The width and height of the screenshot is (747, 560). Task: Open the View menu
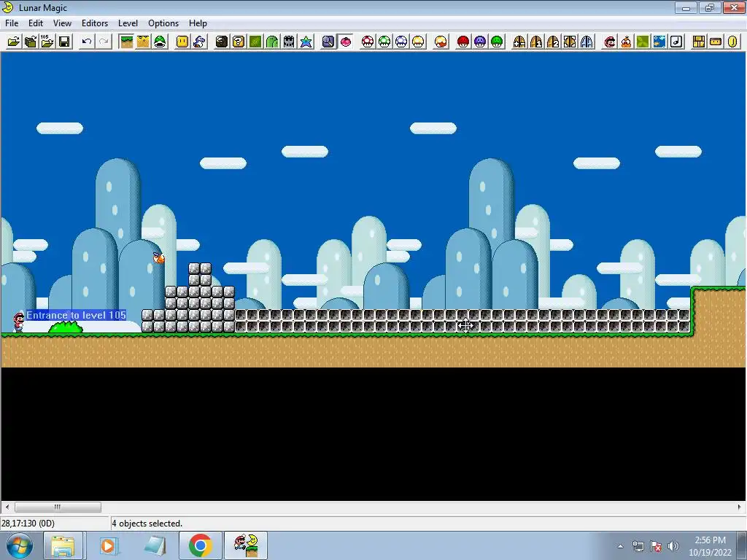pyautogui.click(x=62, y=23)
